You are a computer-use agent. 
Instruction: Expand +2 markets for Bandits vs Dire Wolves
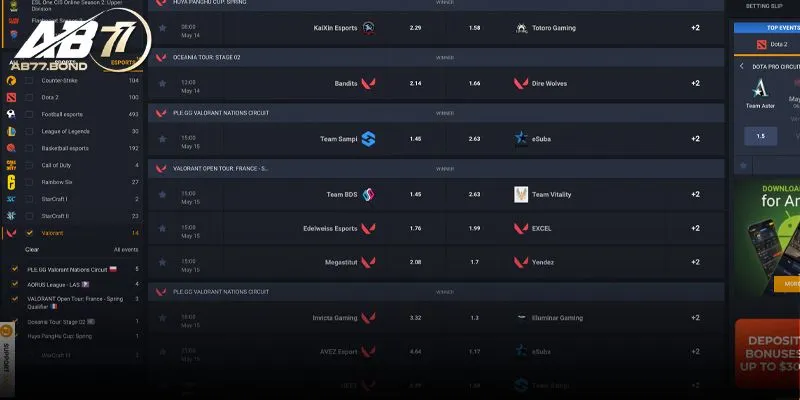695,83
